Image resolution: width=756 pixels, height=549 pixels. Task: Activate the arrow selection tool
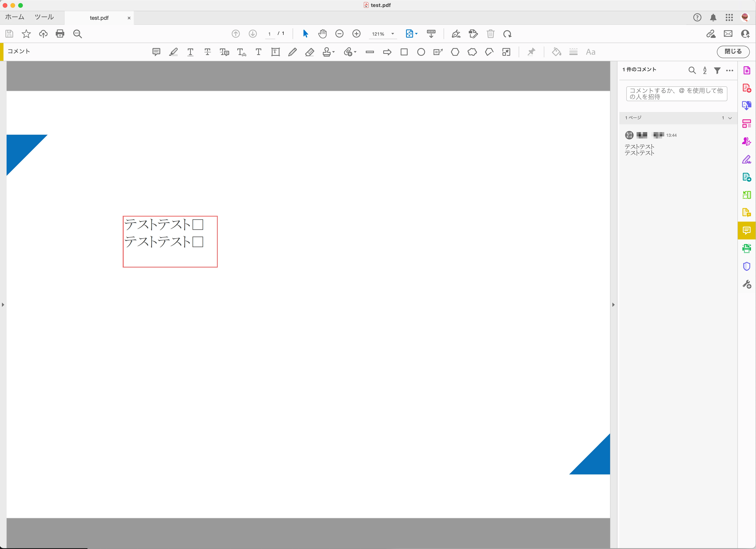[x=305, y=34]
